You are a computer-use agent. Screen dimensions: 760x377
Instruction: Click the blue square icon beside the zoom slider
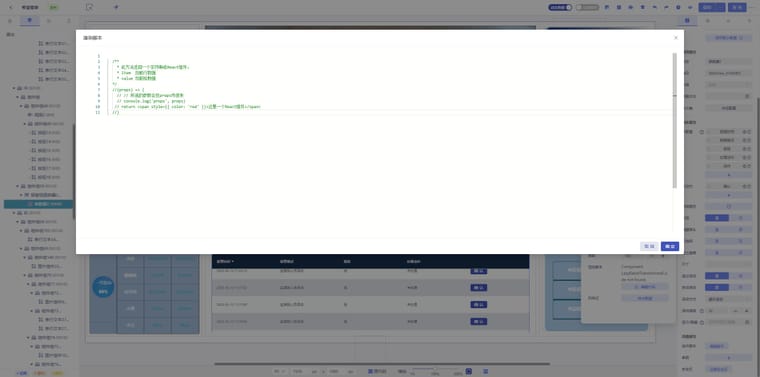[469, 371]
